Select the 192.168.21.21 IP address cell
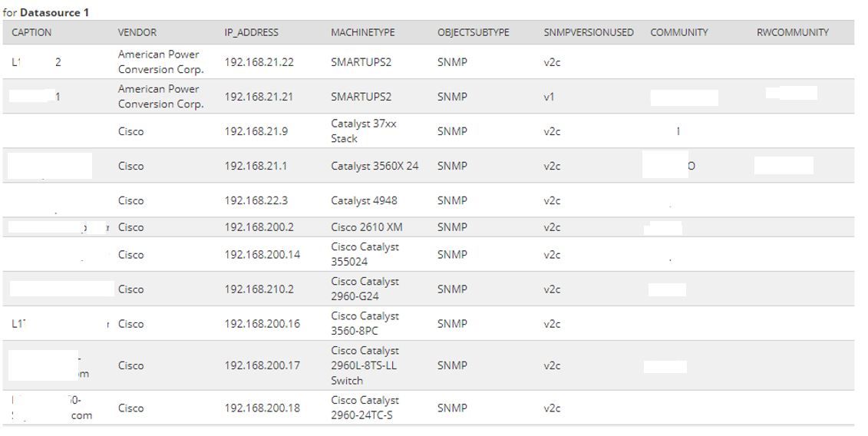This screenshot has width=868, height=436. pos(259,97)
